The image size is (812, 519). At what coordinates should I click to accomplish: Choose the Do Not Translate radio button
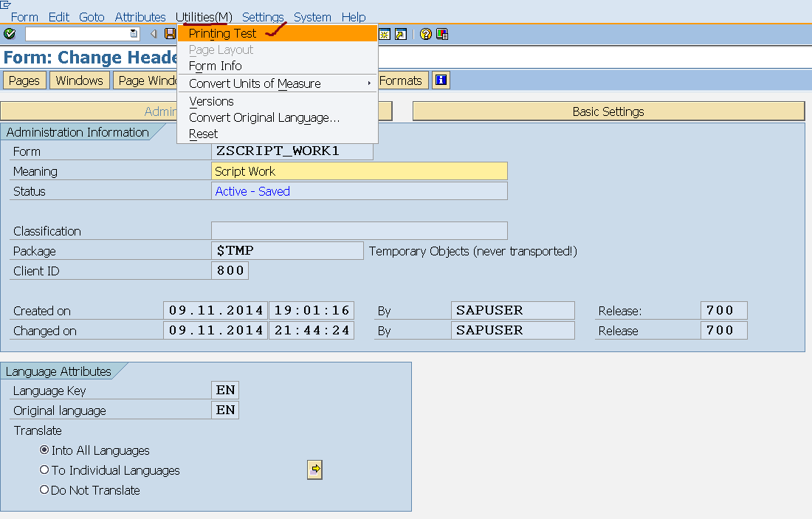coord(44,490)
